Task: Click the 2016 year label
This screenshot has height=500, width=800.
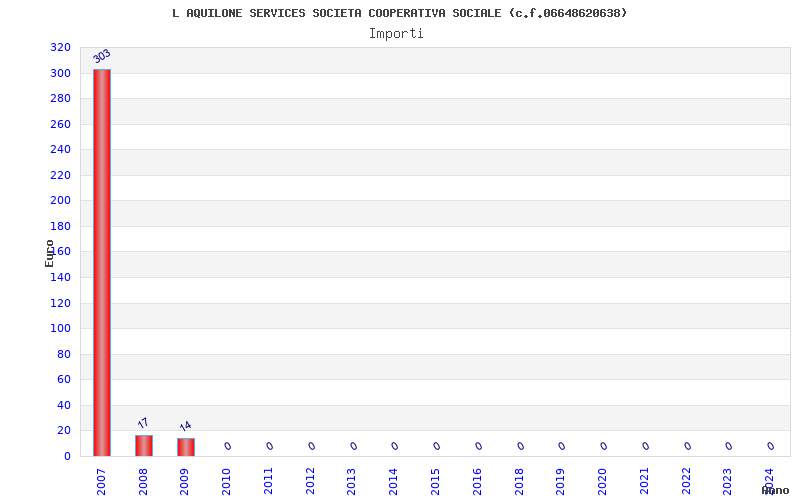Action: click(477, 482)
